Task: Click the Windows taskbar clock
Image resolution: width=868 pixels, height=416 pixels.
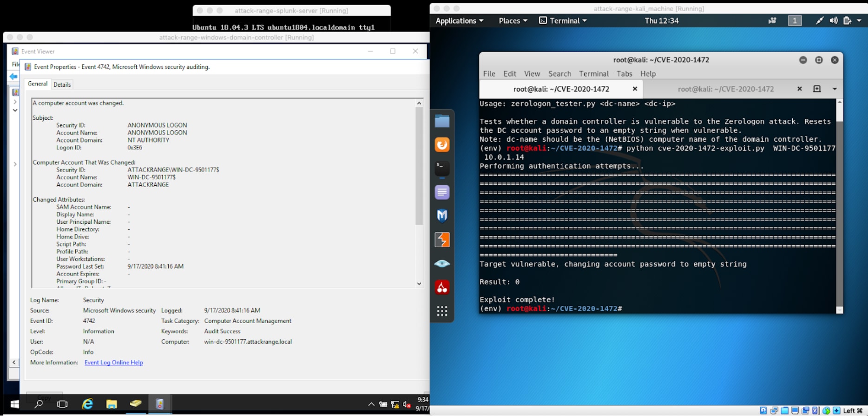Action: [x=422, y=404]
